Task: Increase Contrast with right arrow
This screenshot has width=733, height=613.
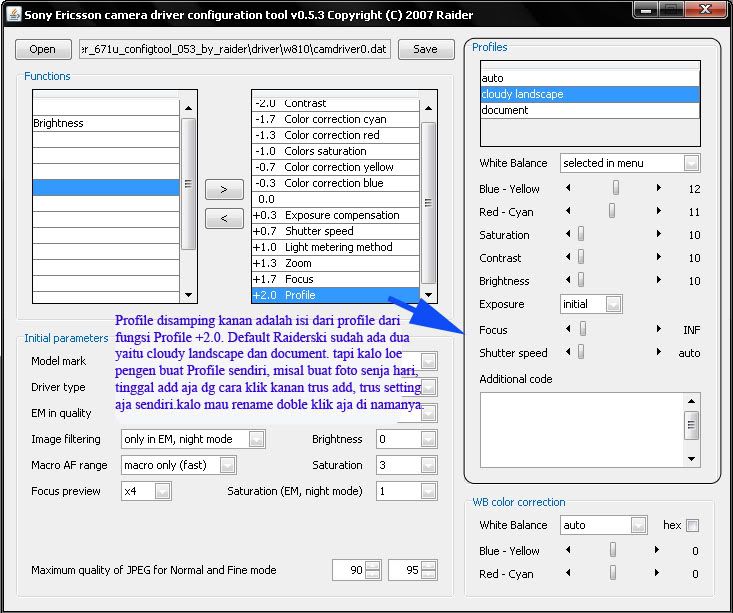Action: tap(659, 257)
